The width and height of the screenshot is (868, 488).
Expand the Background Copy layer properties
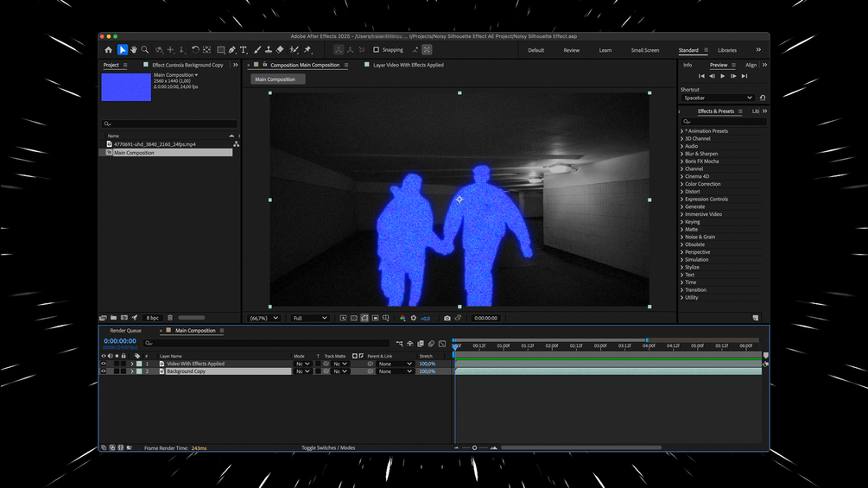point(132,371)
